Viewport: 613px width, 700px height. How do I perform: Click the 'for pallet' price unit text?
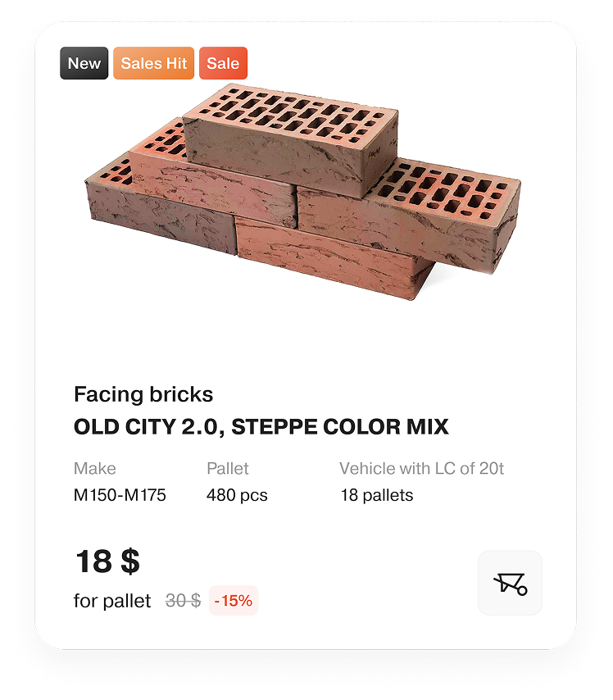tap(112, 601)
